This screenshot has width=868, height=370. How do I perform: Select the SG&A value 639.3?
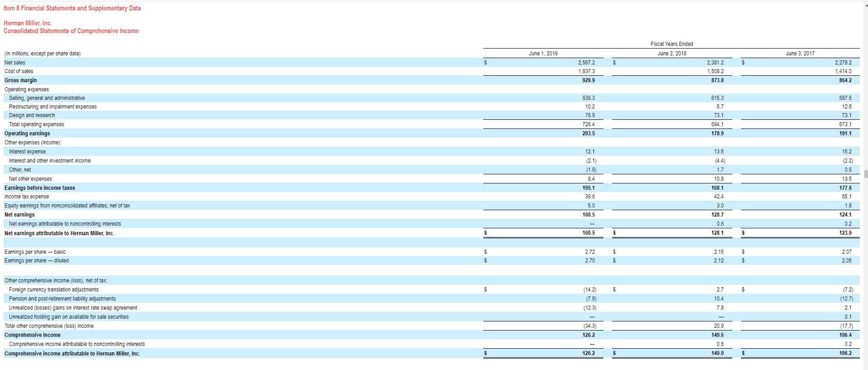(588, 98)
